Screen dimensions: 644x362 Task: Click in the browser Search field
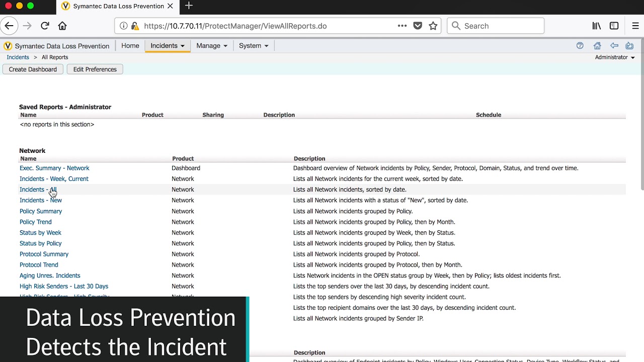tap(496, 26)
